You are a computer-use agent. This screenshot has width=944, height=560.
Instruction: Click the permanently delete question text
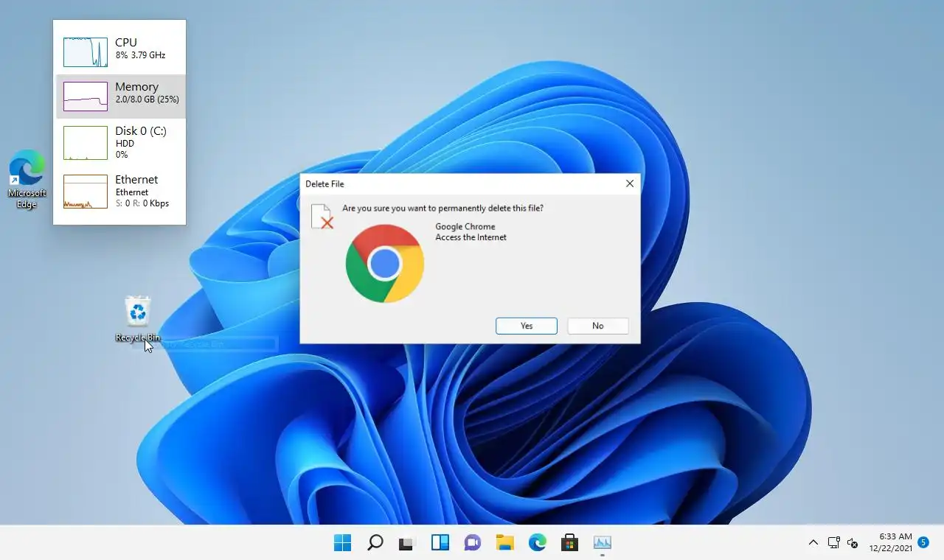tap(443, 209)
